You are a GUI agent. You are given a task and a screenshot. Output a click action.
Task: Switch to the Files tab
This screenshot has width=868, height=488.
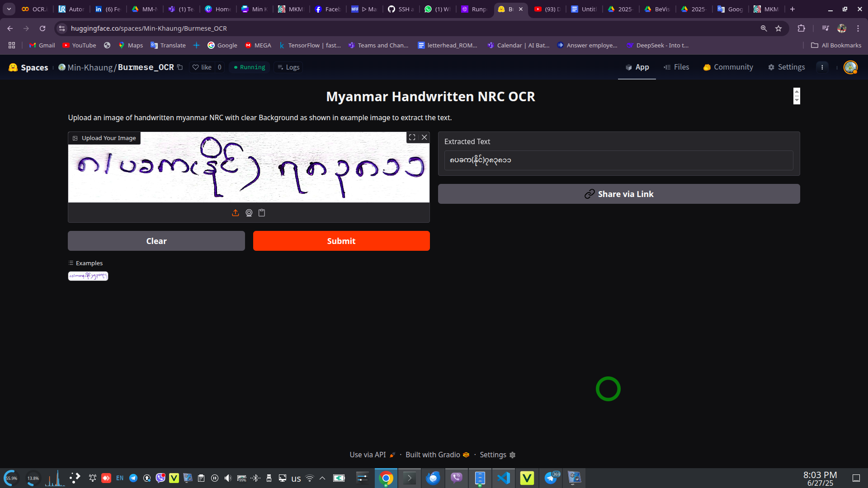point(676,67)
